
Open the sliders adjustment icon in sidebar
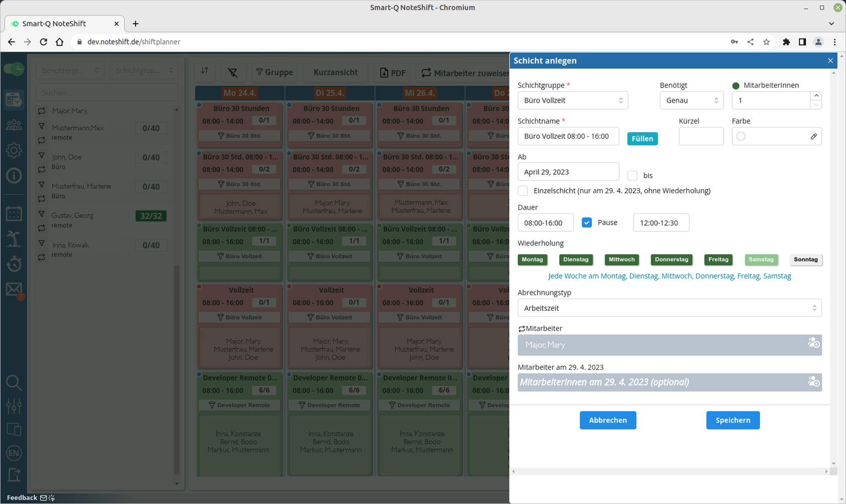pyautogui.click(x=14, y=405)
